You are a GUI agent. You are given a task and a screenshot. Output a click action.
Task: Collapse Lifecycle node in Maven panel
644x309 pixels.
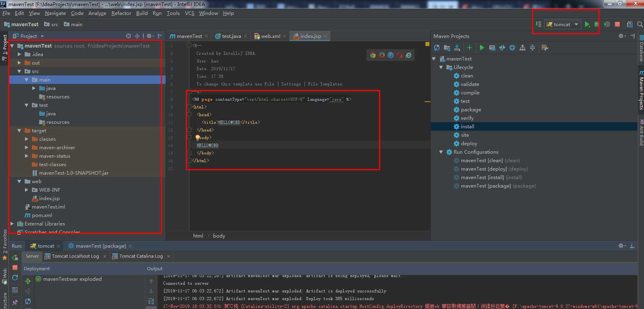point(441,67)
